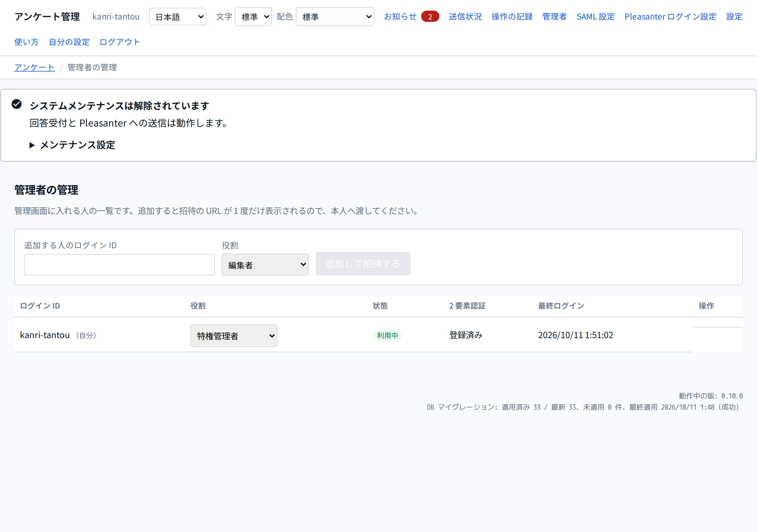Click 最終ログイン column header
The height and width of the screenshot is (532, 757).
(561, 306)
